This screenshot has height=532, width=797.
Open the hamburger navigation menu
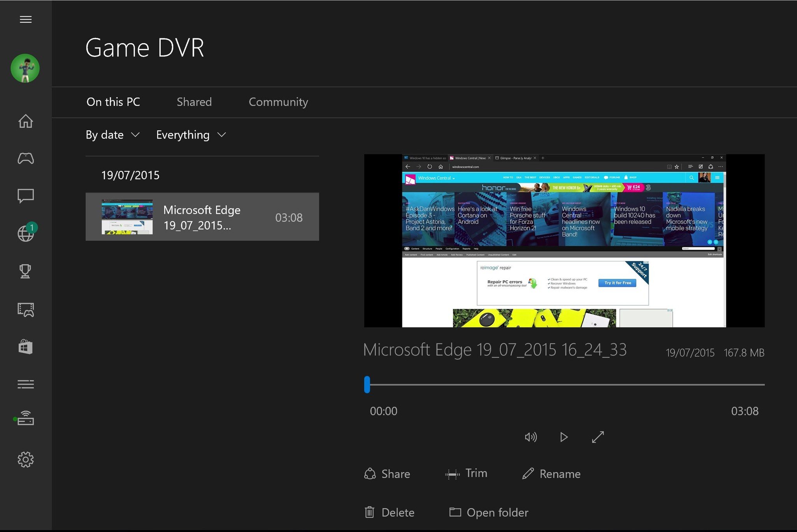click(26, 19)
